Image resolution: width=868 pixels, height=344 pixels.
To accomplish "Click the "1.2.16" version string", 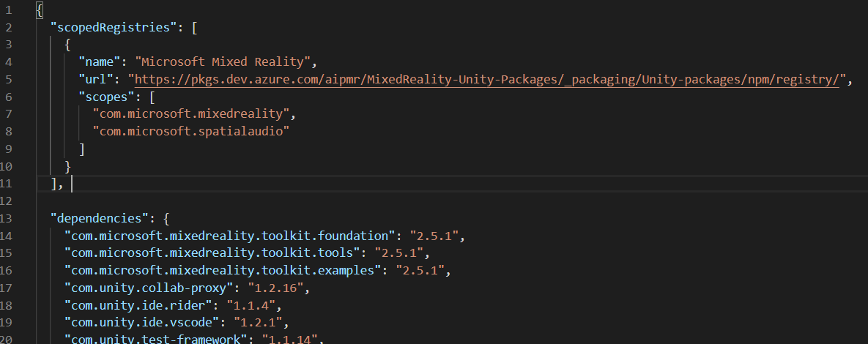I will coord(275,288).
